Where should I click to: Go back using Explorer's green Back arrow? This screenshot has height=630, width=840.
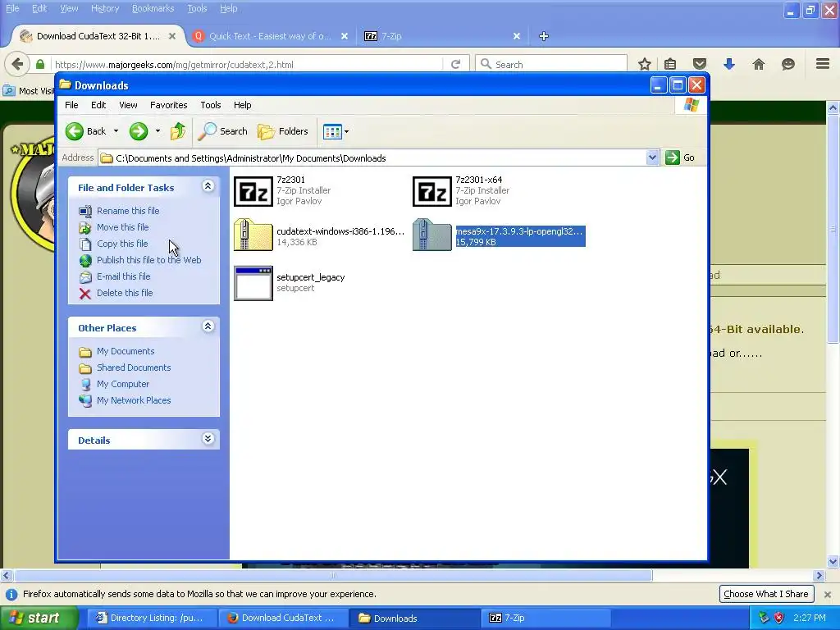pos(75,131)
